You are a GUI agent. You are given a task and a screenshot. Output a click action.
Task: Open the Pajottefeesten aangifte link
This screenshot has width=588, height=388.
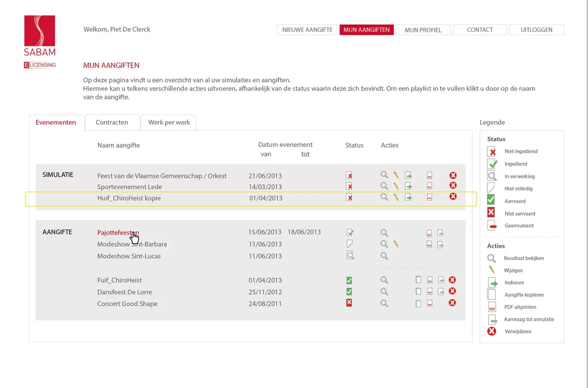118,233
